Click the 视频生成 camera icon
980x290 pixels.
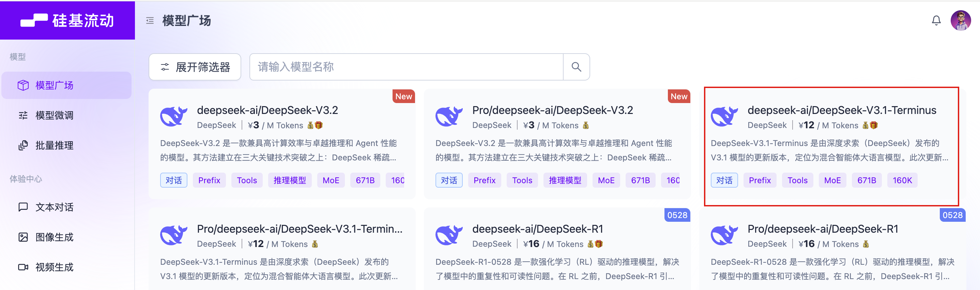coord(23,267)
